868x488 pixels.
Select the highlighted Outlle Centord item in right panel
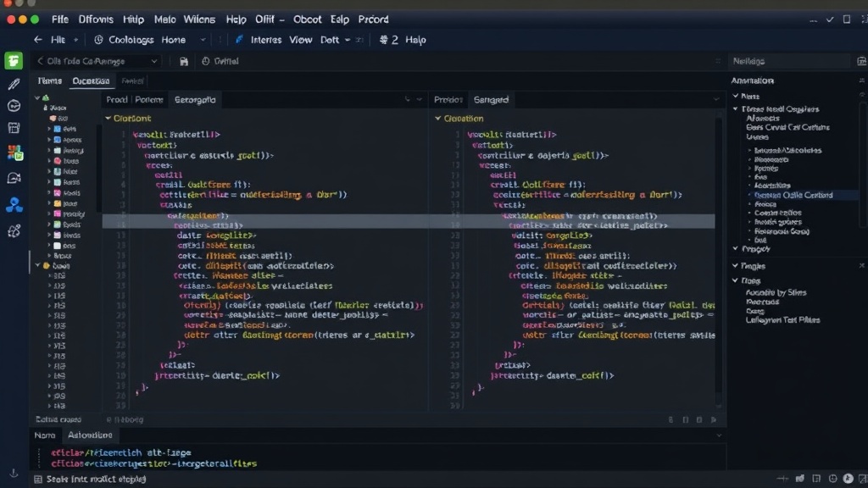pos(793,196)
